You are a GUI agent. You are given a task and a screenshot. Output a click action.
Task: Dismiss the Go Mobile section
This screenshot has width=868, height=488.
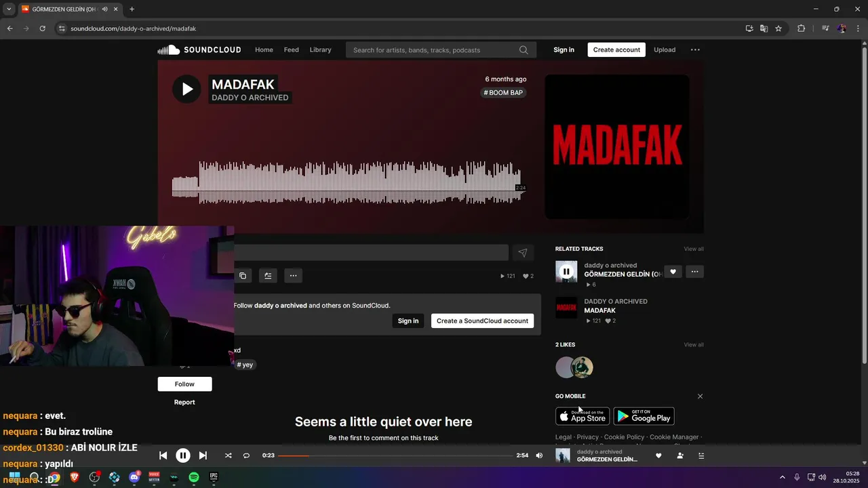(x=700, y=396)
